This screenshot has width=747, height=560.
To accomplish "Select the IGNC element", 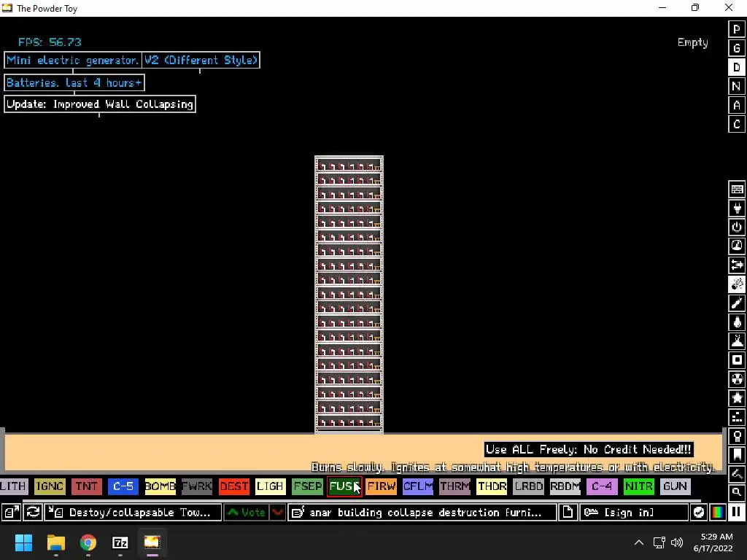I will tap(50, 486).
